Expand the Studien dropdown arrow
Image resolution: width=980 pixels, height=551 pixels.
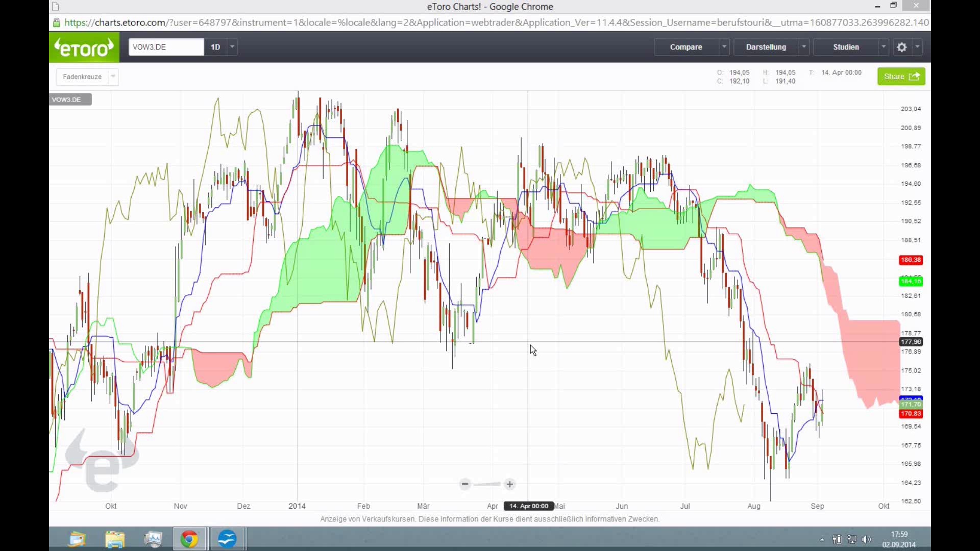coord(884,46)
